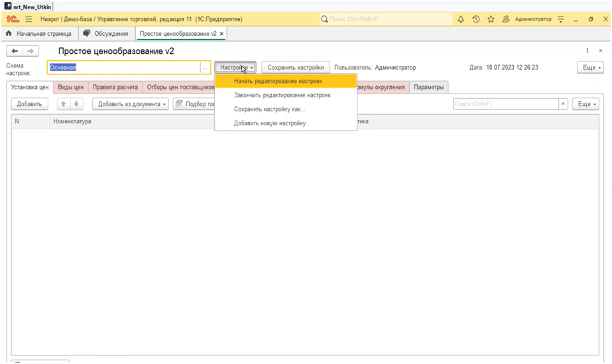
Task: Click the 1C logo icon
Action: click(13, 19)
